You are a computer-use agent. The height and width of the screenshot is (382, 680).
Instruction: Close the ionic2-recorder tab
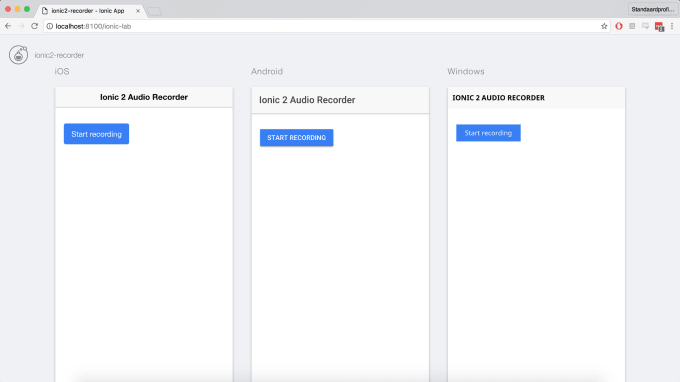click(138, 11)
